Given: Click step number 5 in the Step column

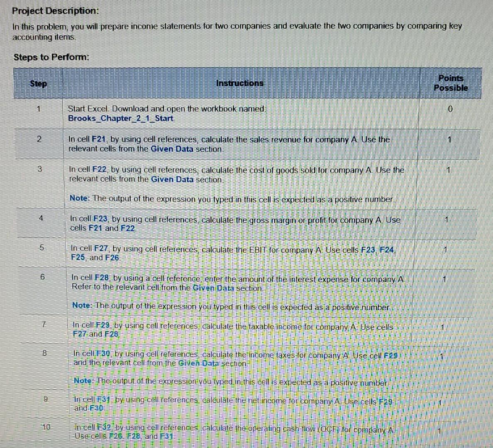Looking at the screenshot, I should pos(42,248).
